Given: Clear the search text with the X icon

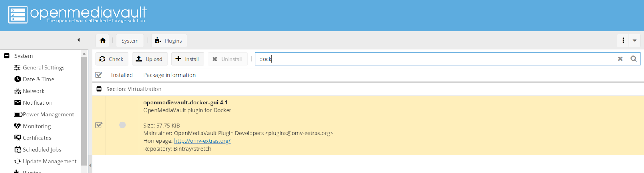Looking at the screenshot, I should pos(620,59).
